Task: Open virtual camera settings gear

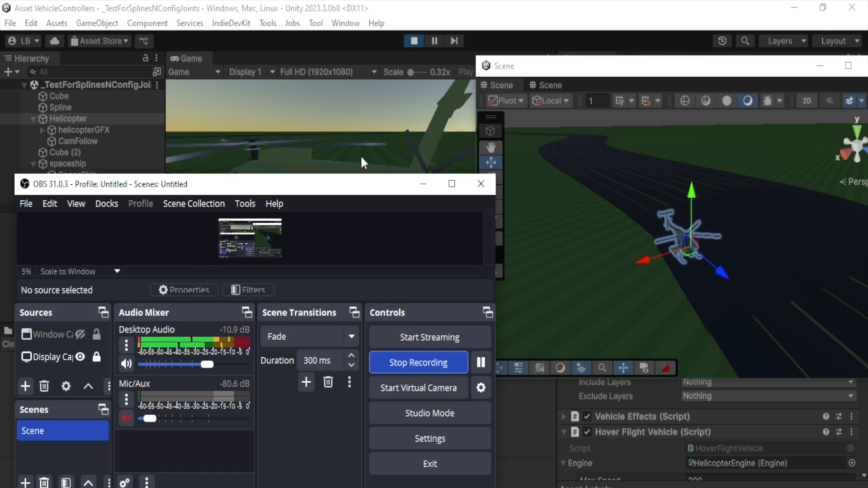Action: [x=481, y=388]
